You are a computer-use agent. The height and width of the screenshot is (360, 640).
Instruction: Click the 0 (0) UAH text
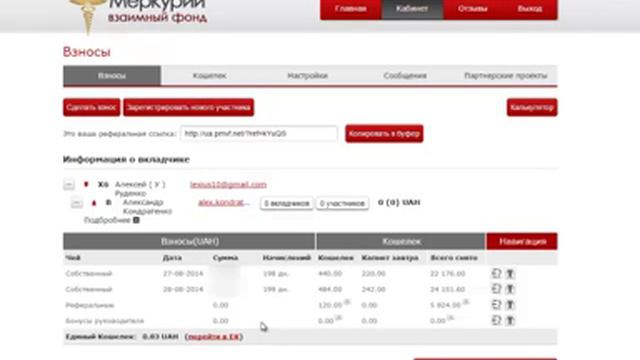tap(399, 202)
